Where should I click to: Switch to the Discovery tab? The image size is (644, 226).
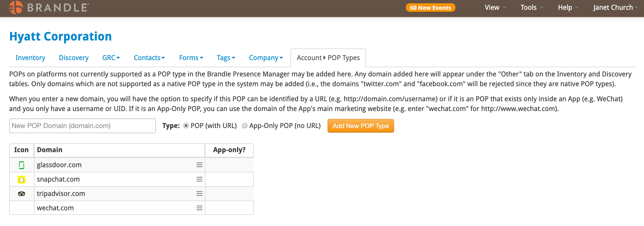pos(74,58)
